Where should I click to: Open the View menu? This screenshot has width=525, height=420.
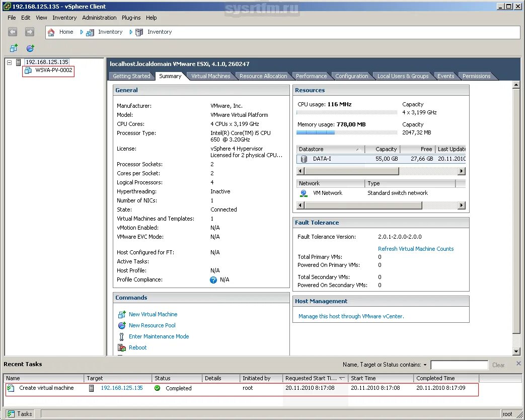(x=41, y=18)
